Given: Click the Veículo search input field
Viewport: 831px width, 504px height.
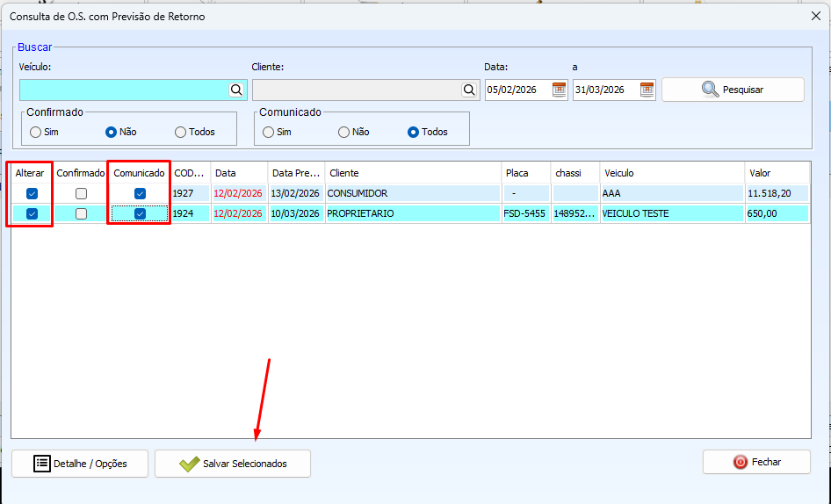Looking at the screenshot, I should 123,90.
